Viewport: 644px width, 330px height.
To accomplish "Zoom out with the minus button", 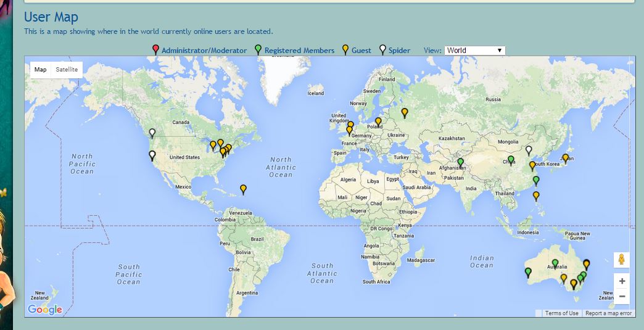I will (x=622, y=297).
